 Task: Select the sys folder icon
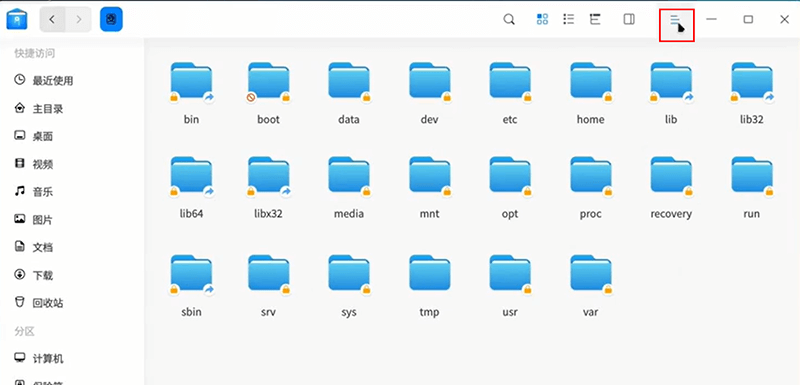point(349,274)
